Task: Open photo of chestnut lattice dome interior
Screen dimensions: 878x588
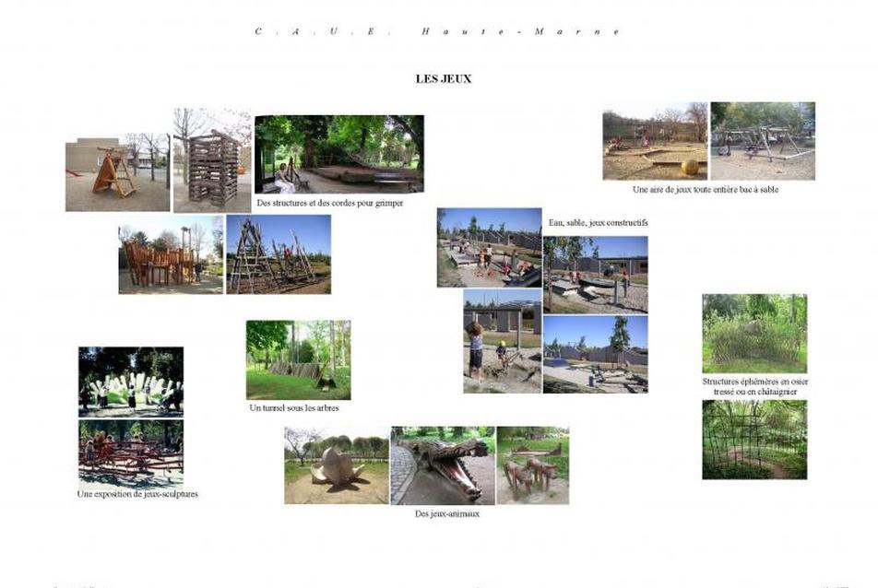Action: pos(754,440)
